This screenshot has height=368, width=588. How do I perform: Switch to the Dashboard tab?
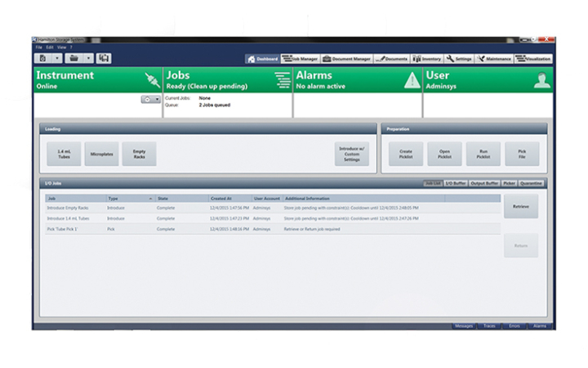coord(262,59)
